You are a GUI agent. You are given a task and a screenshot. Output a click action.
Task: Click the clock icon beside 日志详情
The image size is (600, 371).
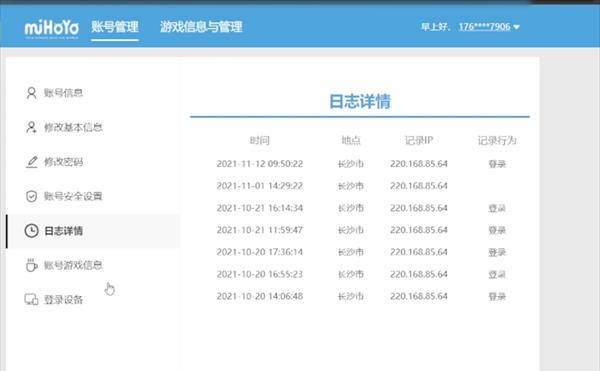[31, 231]
